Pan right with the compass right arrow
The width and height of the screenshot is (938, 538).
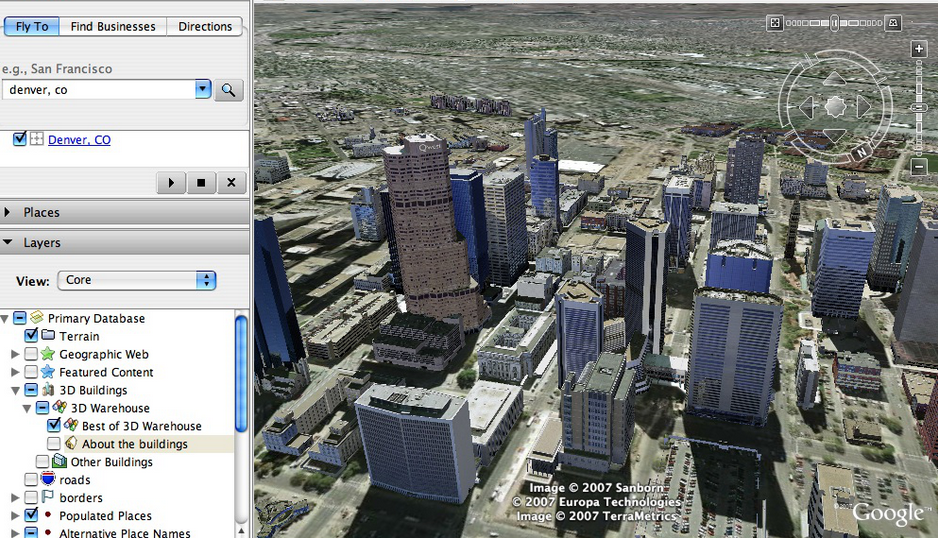(x=863, y=107)
